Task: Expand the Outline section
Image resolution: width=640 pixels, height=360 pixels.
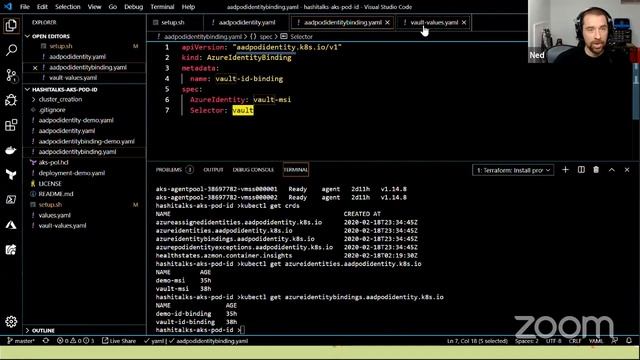Action: click(43, 330)
